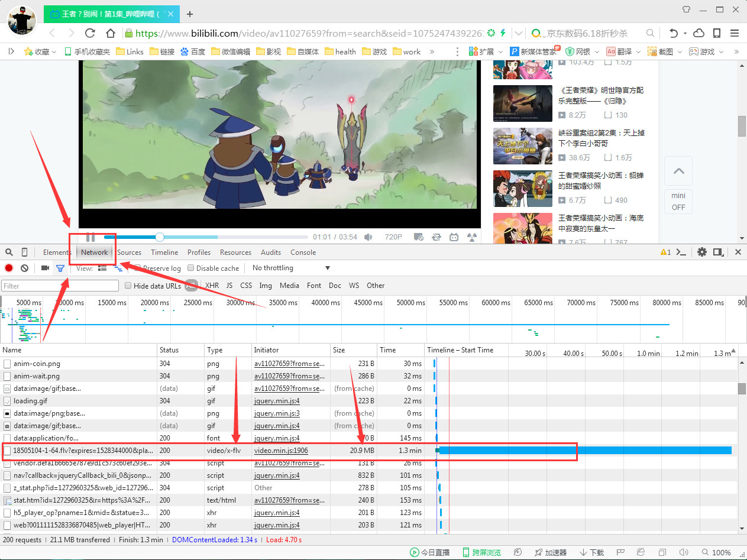Open the video.min.js:1906 initiator link
747x560 pixels.
pos(281,451)
